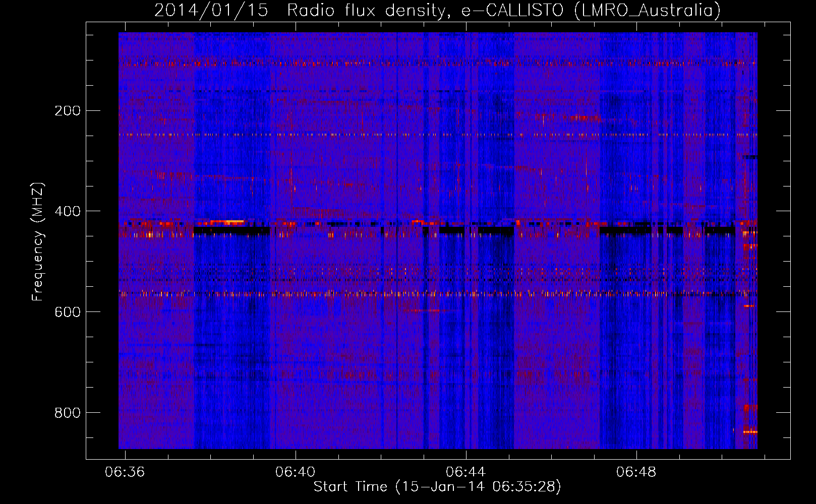The image size is (816, 504).
Task: Click the 800 frequency tick label
Action: coord(68,413)
